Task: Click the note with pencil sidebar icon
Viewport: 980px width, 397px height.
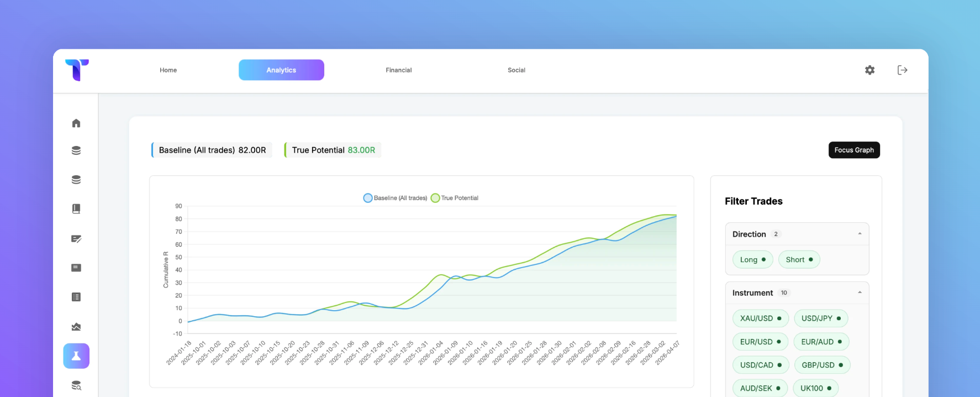Action: coord(76,239)
